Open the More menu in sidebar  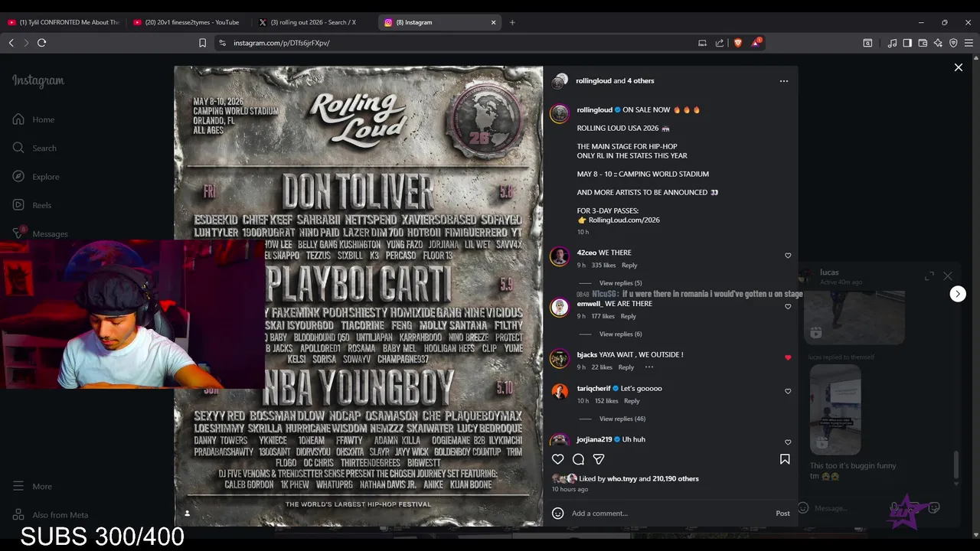[32, 486]
